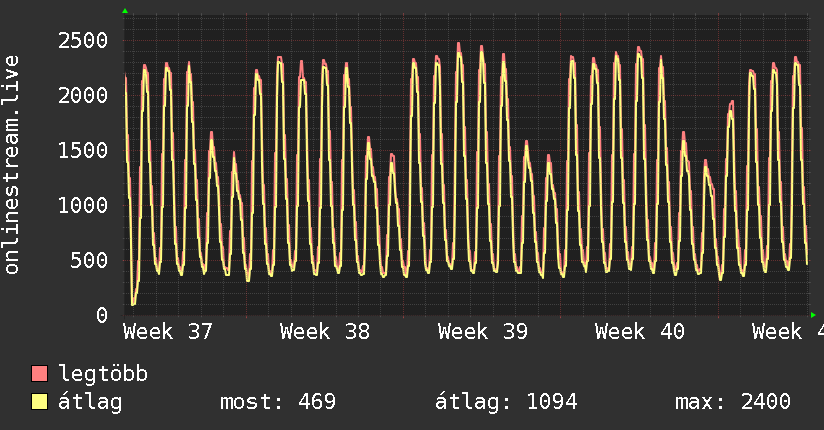Click the 500 y-axis tick label

point(89,260)
